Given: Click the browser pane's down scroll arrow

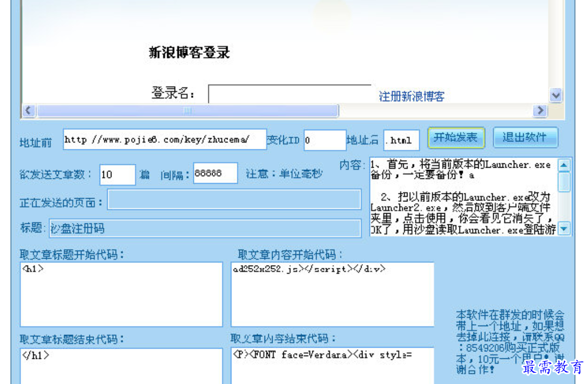Looking at the screenshot, I should [x=556, y=95].
